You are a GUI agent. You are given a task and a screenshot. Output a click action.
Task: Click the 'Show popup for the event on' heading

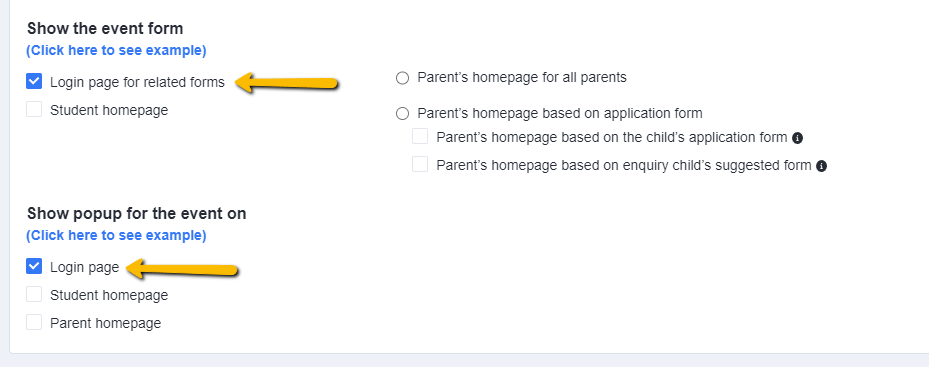point(137,213)
